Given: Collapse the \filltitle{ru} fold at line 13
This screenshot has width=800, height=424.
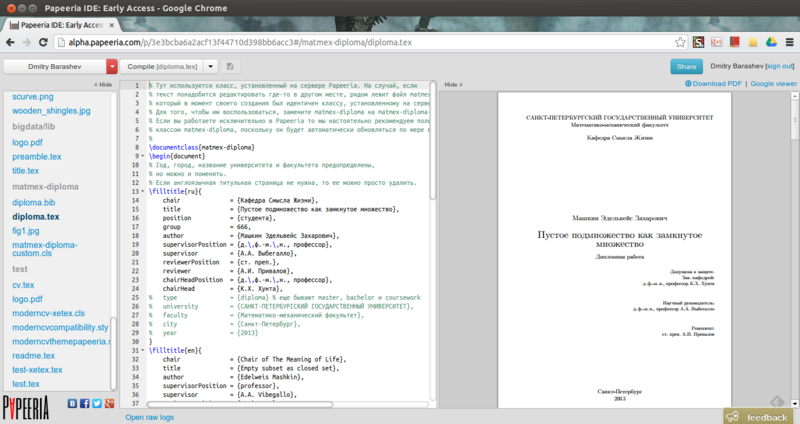Looking at the screenshot, I should coord(143,191).
